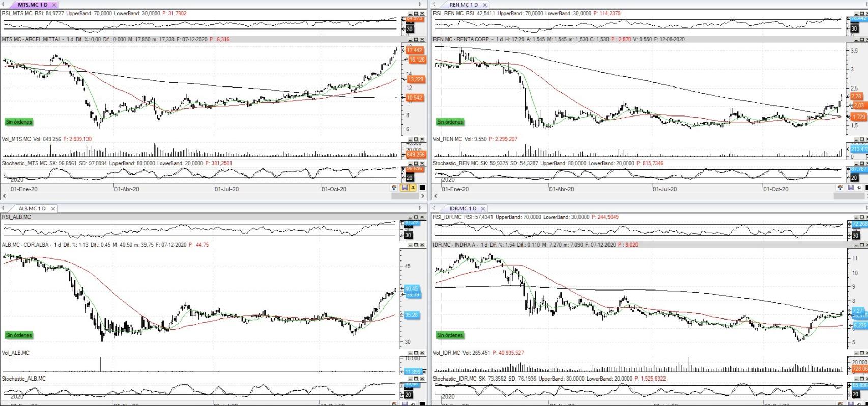868x406 pixels.
Task: Close the REN.MC 1 D tab
Action: [484, 5]
